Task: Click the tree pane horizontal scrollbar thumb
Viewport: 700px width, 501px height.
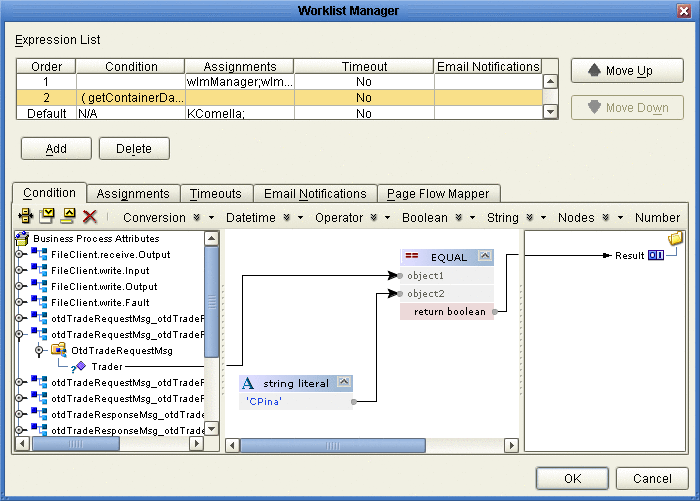Action: [x=76, y=444]
